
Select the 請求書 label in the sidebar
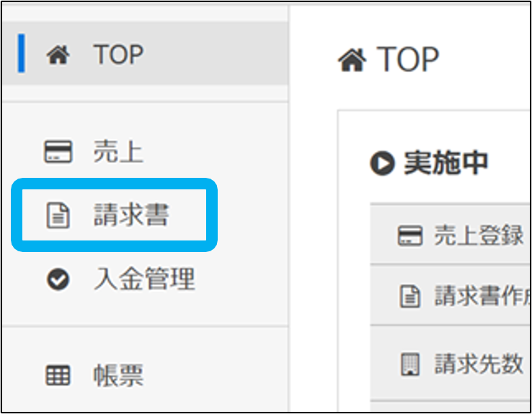(x=130, y=215)
